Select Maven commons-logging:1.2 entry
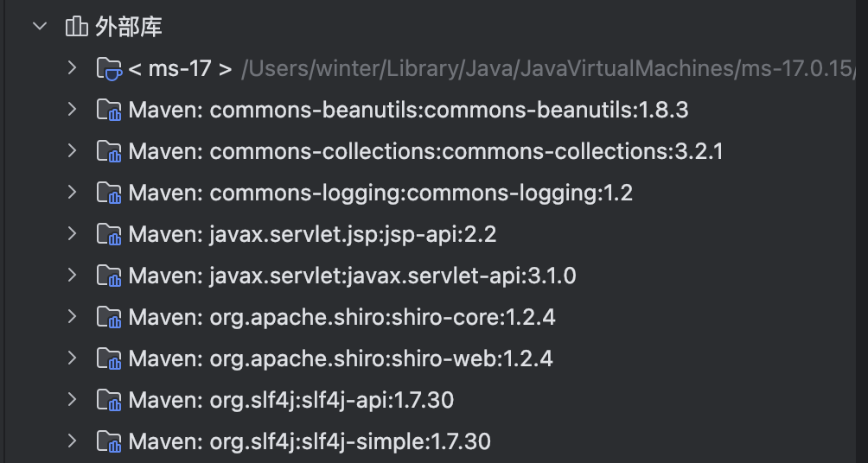Screen dimensions: 868x463 380,193
